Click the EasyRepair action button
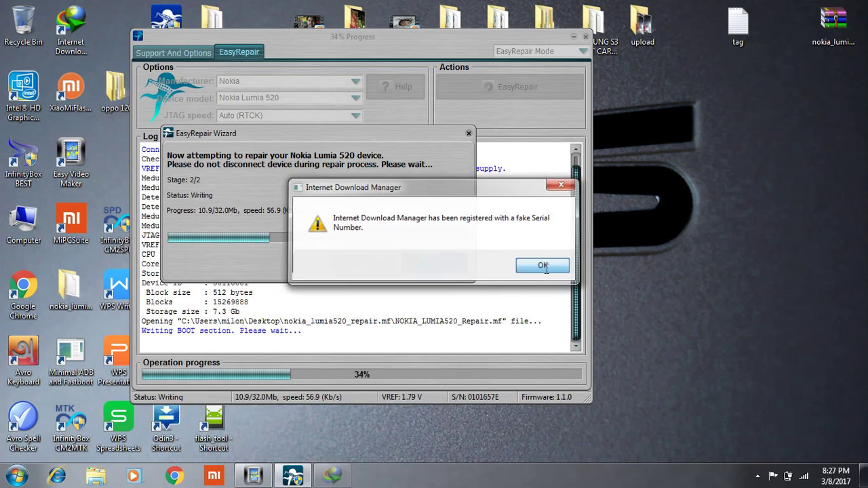The width and height of the screenshot is (868, 488). click(510, 87)
